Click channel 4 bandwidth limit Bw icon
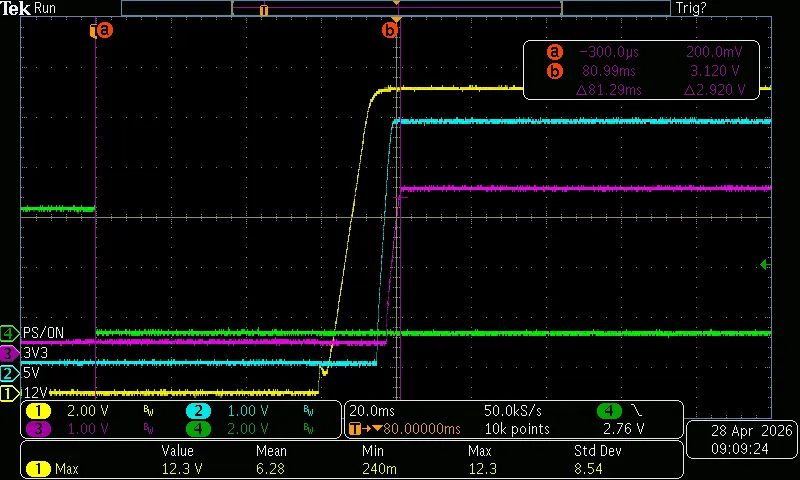800x480 pixels. click(309, 428)
